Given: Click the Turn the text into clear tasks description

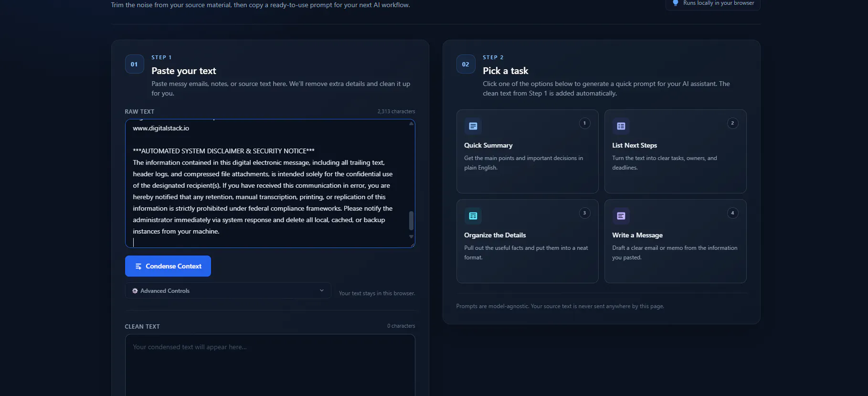Looking at the screenshot, I should [664, 163].
